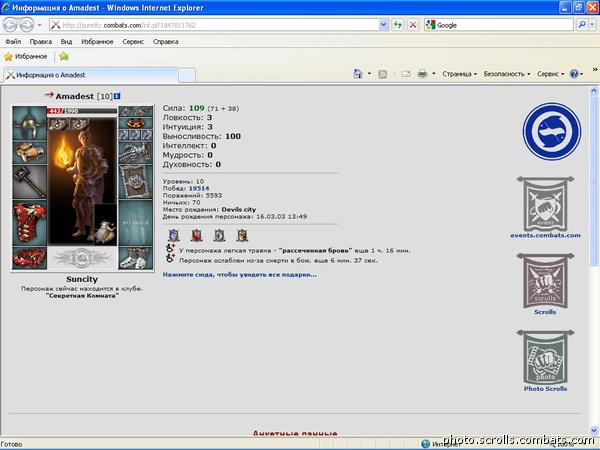Click the boots equipment slot
Image resolution: width=600 pixels, height=450 pixels.
click(135, 258)
